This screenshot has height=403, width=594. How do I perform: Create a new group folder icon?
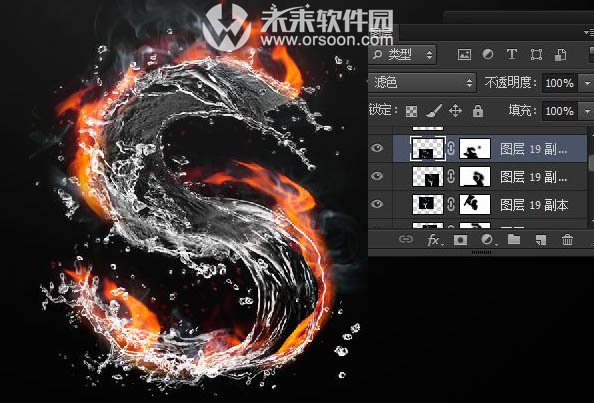(x=514, y=239)
